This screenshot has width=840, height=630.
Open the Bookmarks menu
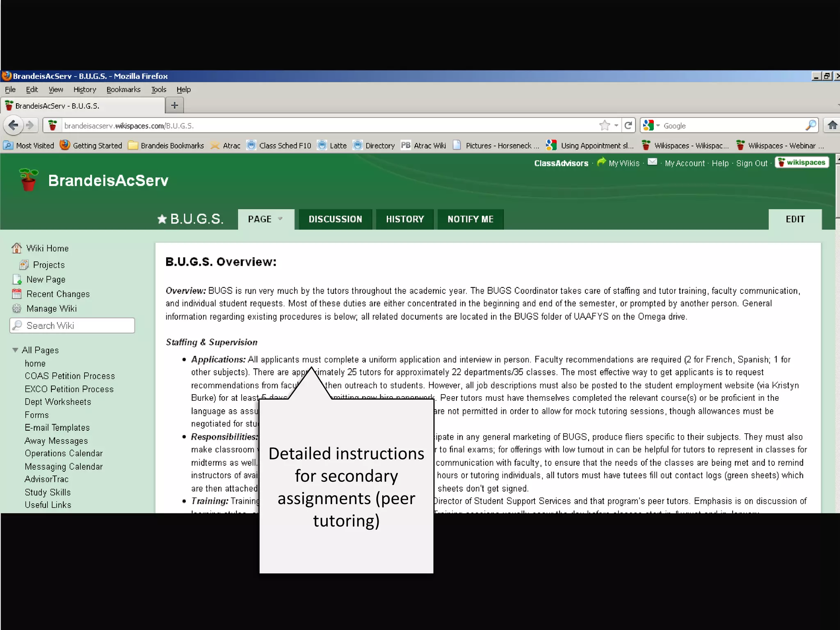[123, 89]
